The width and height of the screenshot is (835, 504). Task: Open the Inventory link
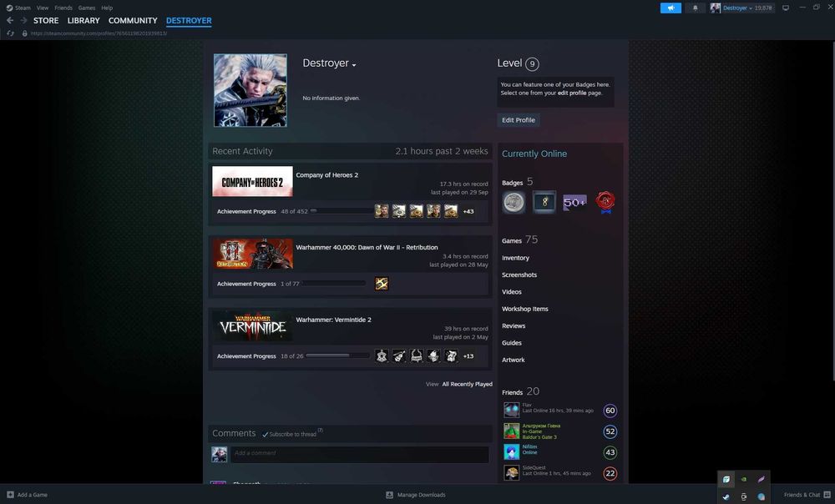click(x=515, y=258)
